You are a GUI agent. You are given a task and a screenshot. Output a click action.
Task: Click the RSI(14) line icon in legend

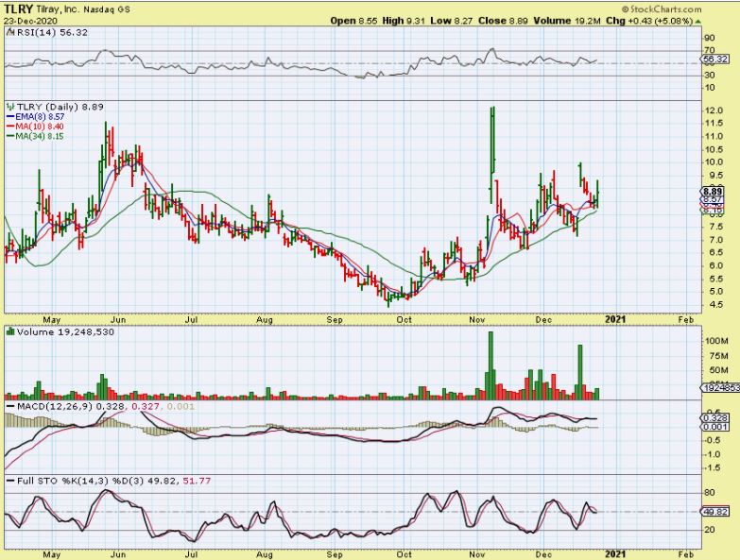(9, 30)
